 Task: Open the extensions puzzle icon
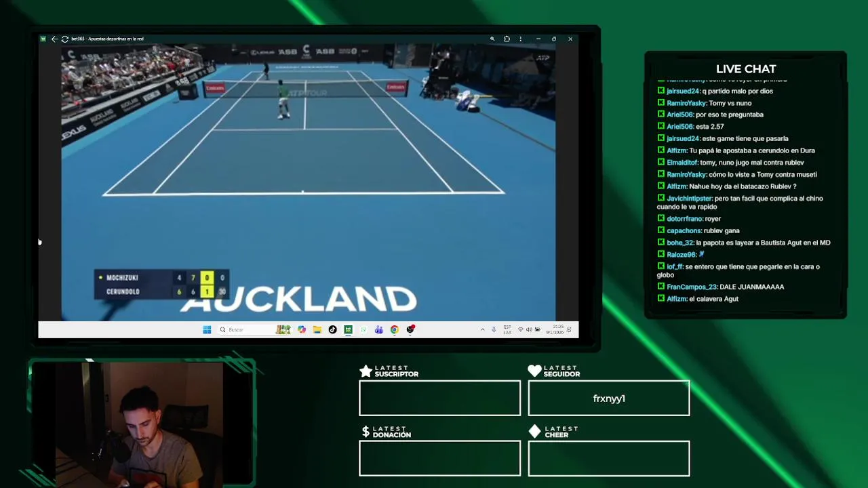(507, 39)
